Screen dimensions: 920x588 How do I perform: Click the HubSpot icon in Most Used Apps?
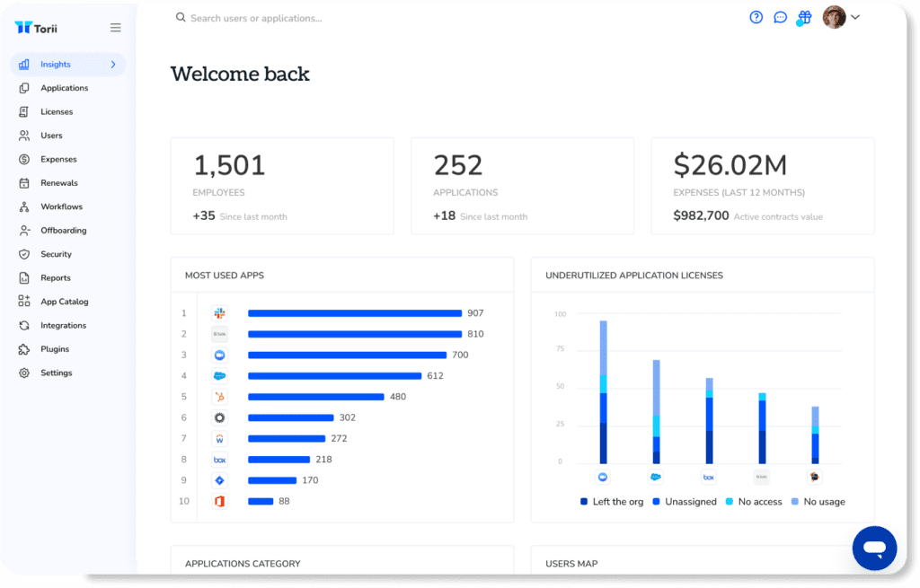(219, 397)
